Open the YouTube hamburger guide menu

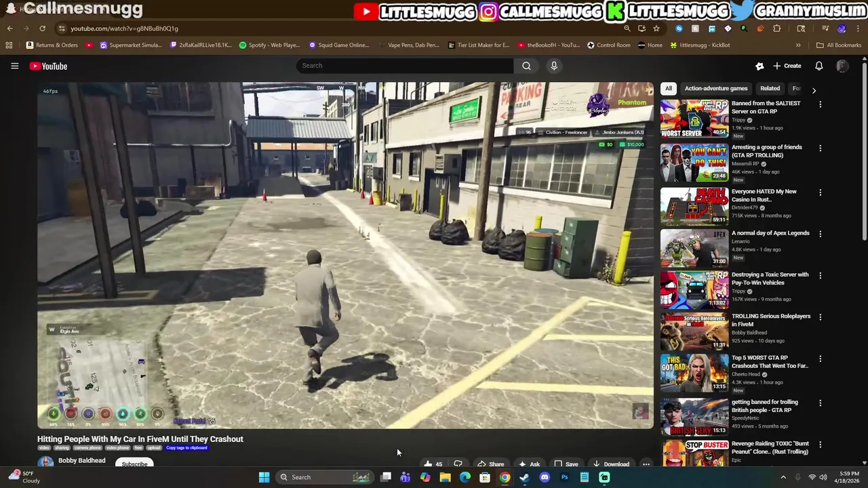(x=14, y=66)
